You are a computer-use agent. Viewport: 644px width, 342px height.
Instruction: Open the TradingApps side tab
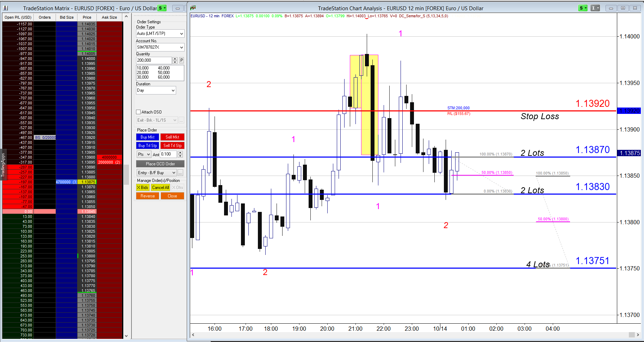click(3, 165)
